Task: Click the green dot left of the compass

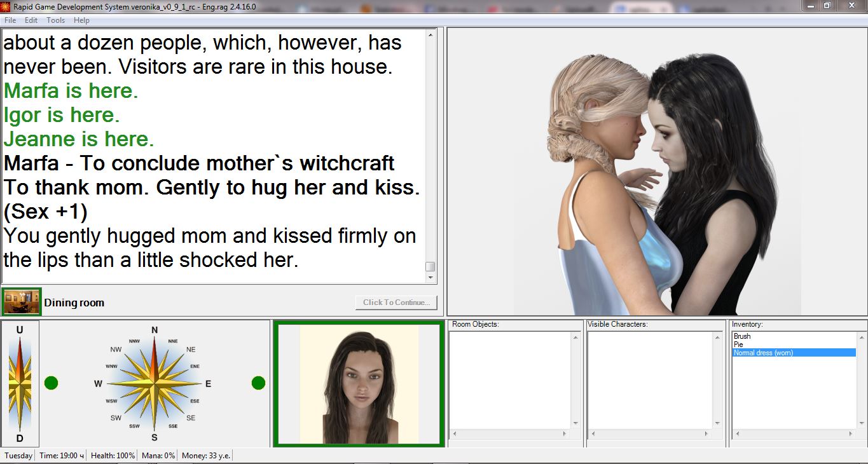Action: coord(51,383)
